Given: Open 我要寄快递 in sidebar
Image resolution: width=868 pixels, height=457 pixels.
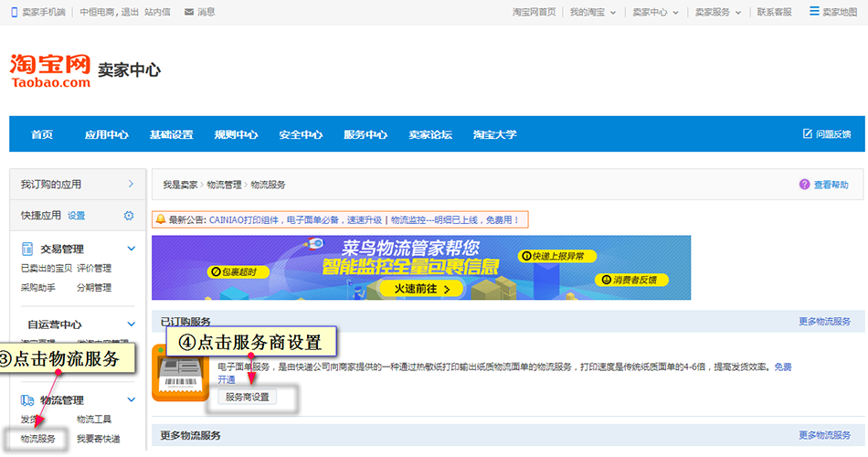Looking at the screenshot, I should point(99,439).
